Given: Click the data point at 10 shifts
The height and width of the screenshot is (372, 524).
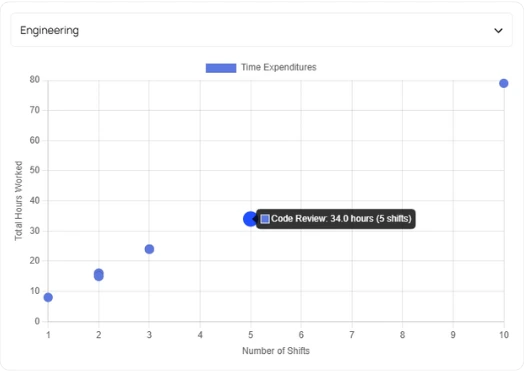Looking at the screenshot, I should [x=504, y=83].
